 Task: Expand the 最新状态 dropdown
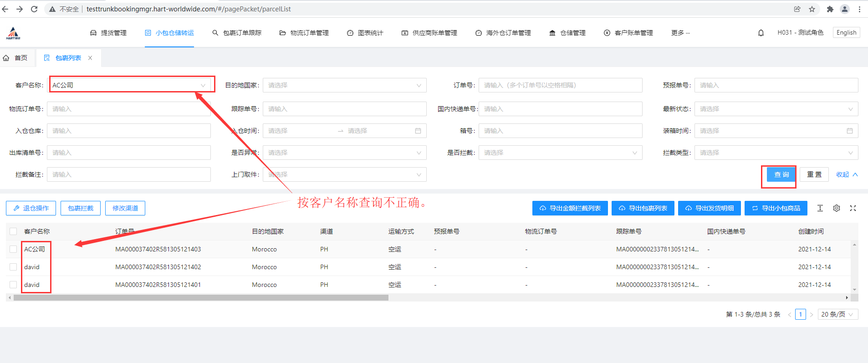(776, 109)
